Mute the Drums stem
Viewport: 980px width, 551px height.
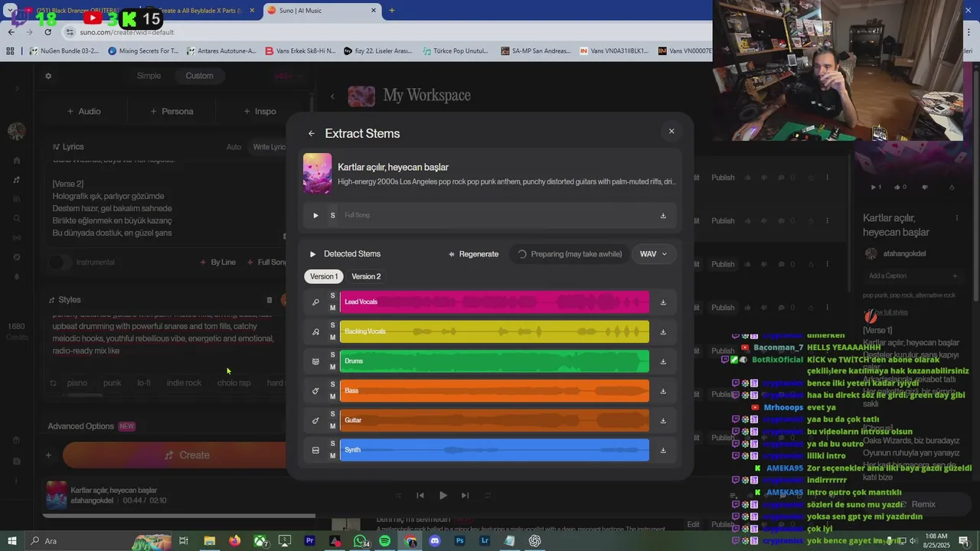[332, 367]
